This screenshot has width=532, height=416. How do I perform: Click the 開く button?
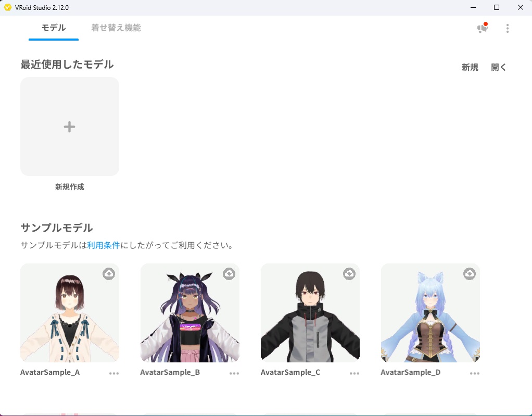498,67
